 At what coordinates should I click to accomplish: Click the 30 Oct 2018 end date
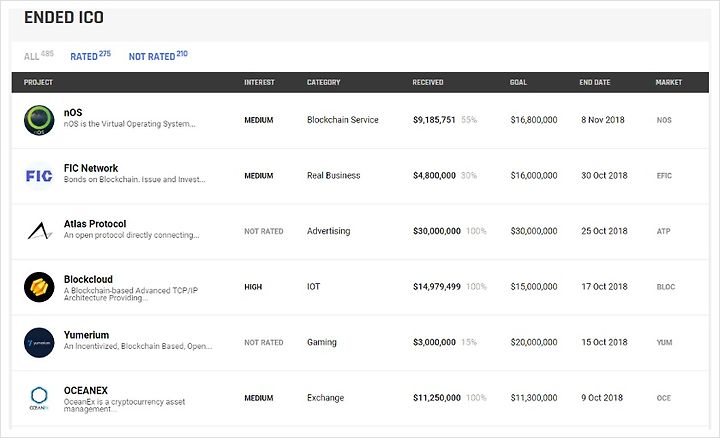604,175
